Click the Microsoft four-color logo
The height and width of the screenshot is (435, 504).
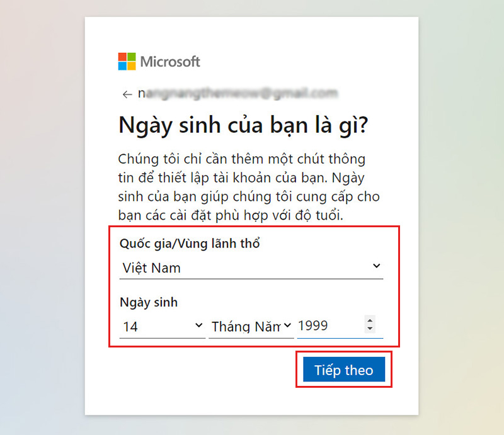pyautogui.click(x=127, y=61)
